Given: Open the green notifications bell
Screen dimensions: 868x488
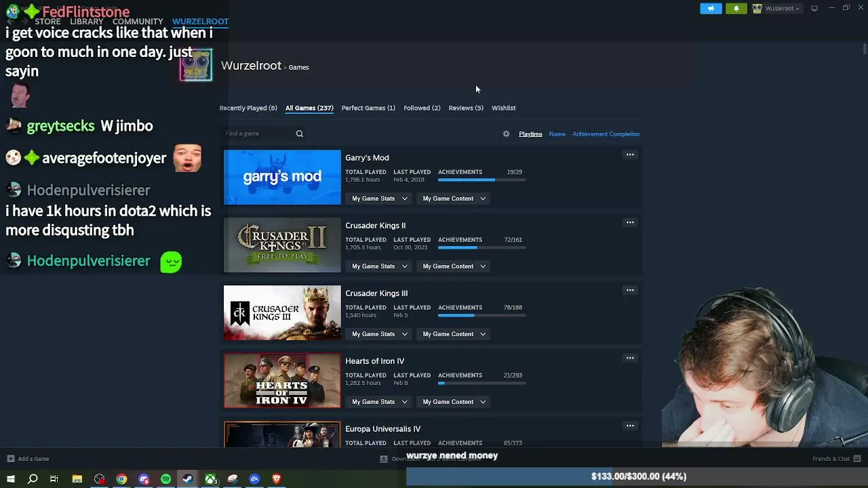Looking at the screenshot, I should [x=736, y=9].
